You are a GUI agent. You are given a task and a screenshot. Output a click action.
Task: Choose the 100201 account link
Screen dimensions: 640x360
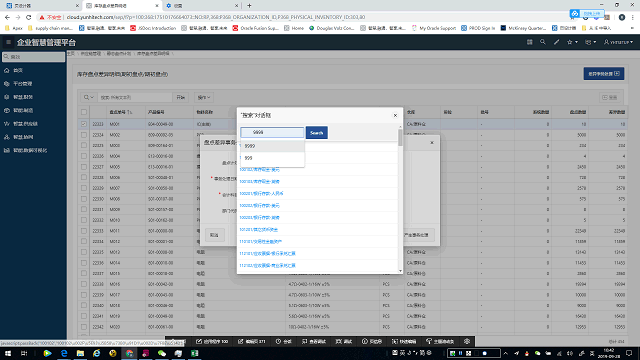261,193
